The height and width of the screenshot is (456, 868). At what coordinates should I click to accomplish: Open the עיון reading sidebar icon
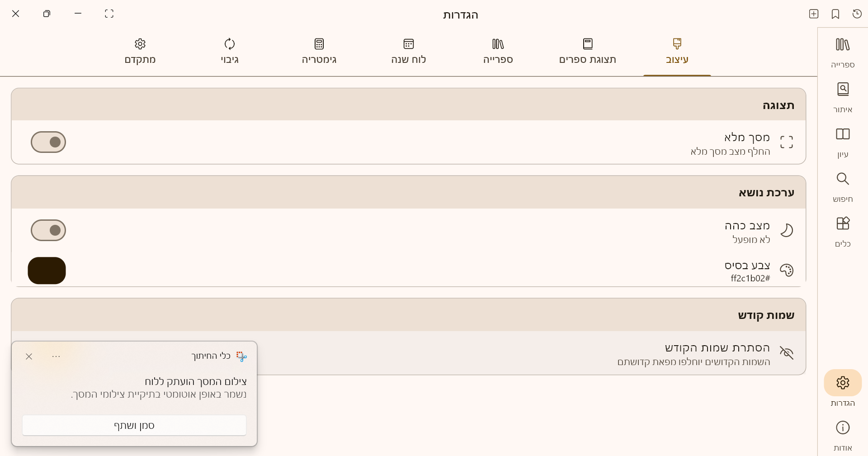842,141
